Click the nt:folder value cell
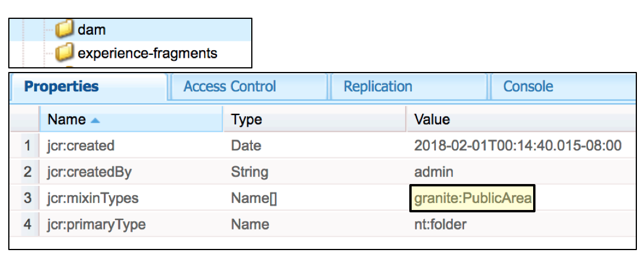The width and height of the screenshot is (644, 256). [440, 225]
